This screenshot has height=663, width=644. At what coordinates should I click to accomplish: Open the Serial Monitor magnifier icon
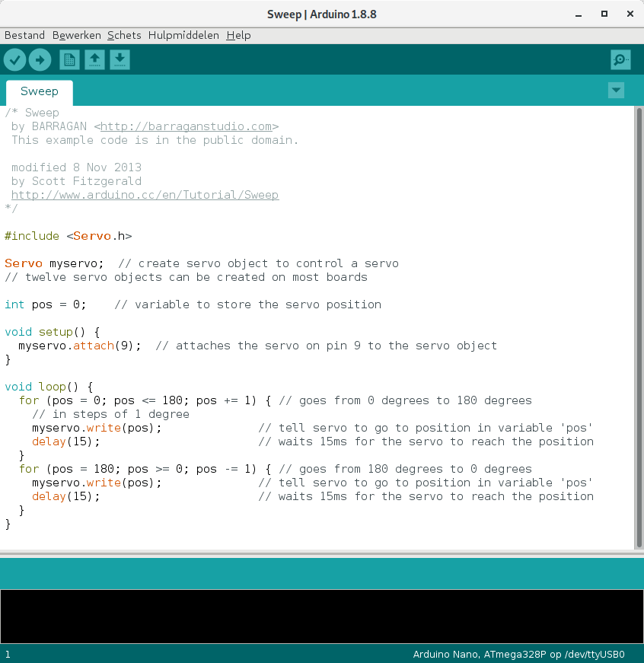[x=620, y=59]
